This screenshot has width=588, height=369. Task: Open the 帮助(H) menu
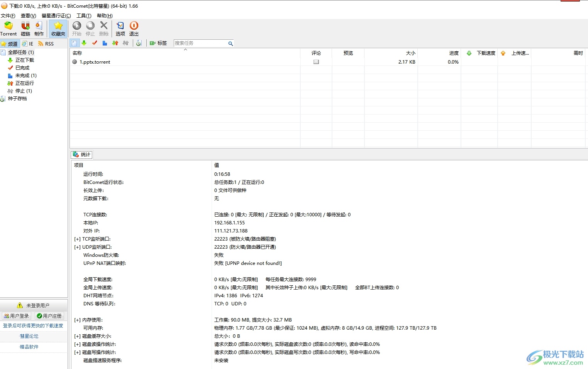[x=105, y=16]
